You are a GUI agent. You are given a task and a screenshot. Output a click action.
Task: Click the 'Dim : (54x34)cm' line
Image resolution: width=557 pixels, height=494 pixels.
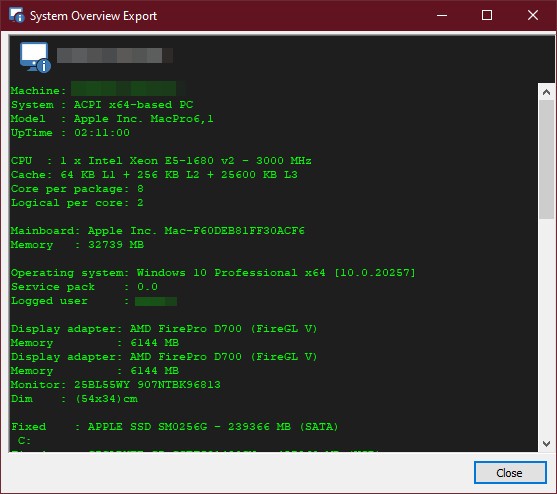coord(74,399)
